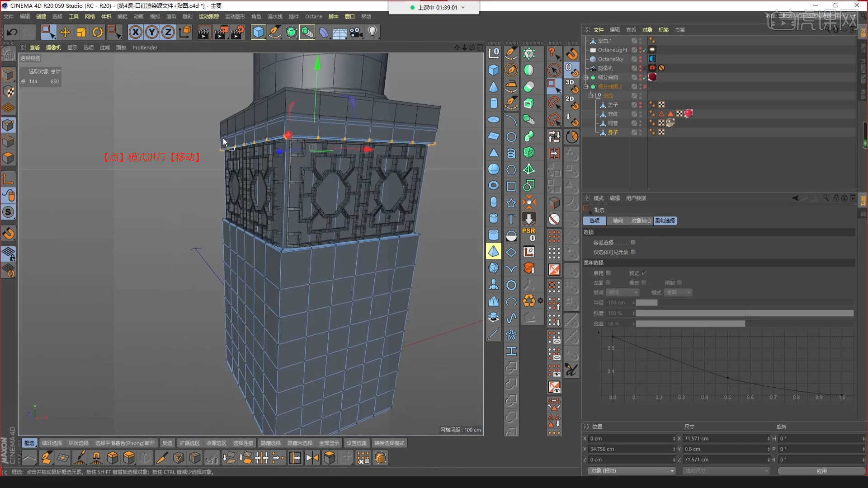868x488 pixels.
Task: Open the class status dropdown arrow at top
Action: tap(463, 7)
